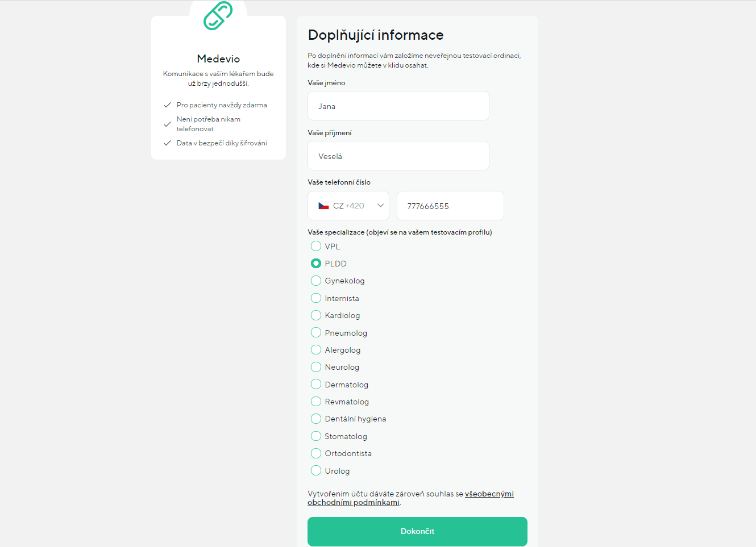This screenshot has width=756, height=547.
Task: Click the phone number input field
Action: click(x=450, y=206)
